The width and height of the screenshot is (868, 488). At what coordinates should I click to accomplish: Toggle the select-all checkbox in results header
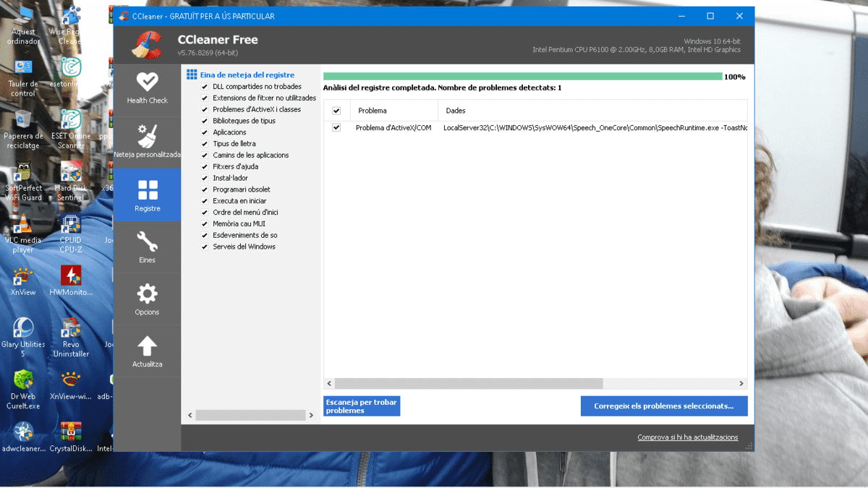click(x=336, y=111)
